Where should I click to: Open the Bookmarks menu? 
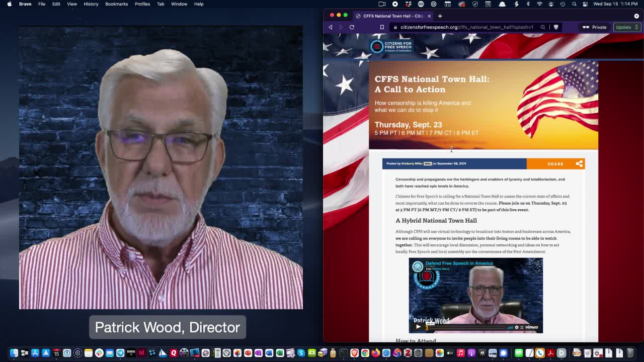pyautogui.click(x=116, y=4)
